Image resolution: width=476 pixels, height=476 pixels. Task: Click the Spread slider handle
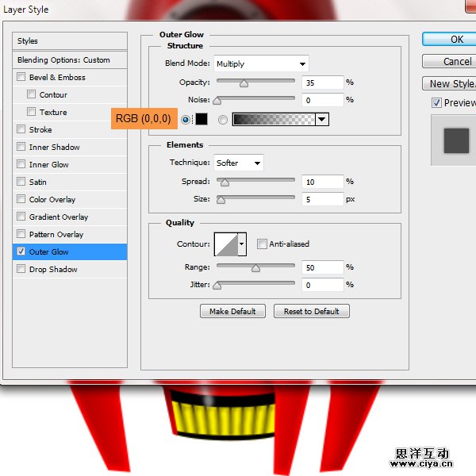[x=225, y=182]
